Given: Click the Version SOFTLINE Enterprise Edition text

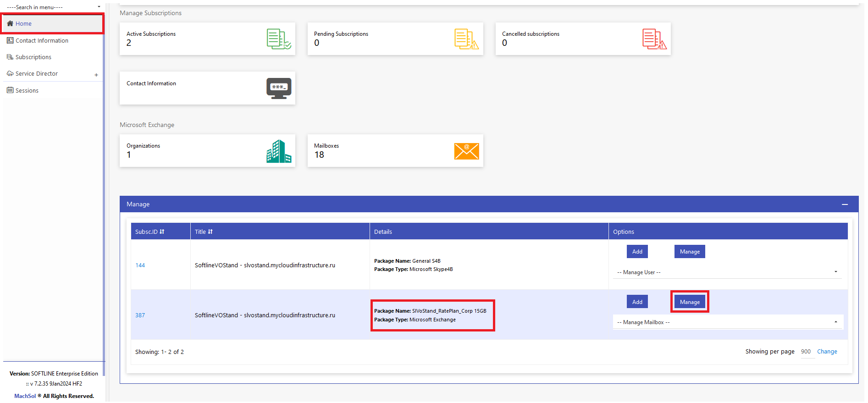Looking at the screenshot, I should click(54, 374).
